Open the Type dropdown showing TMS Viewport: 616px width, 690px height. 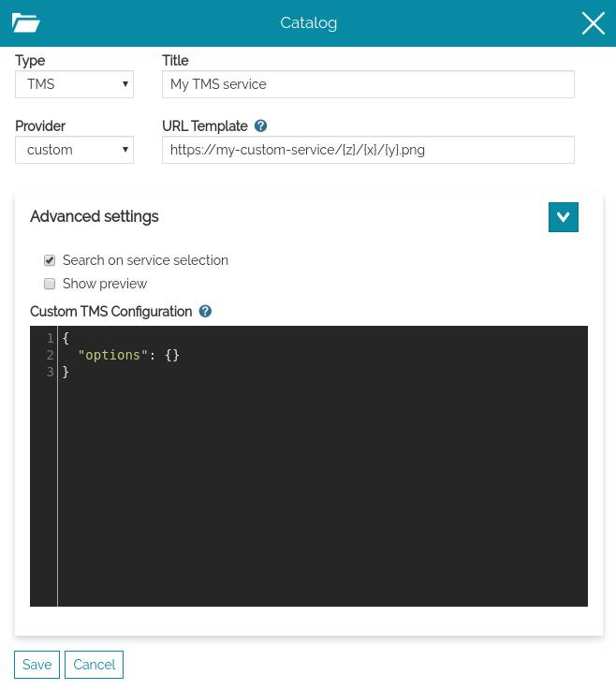(75, 84)
